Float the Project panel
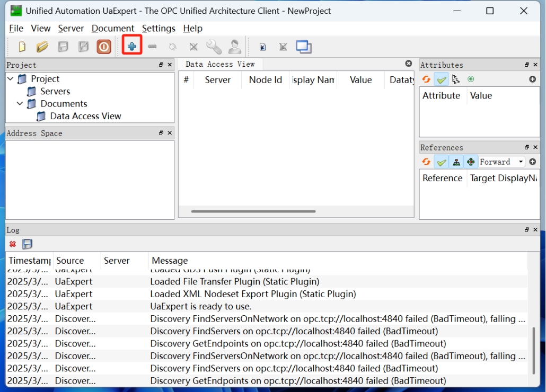Image resolution: width=546 pixels, height=392 pixels. click(x=161, y=65)
